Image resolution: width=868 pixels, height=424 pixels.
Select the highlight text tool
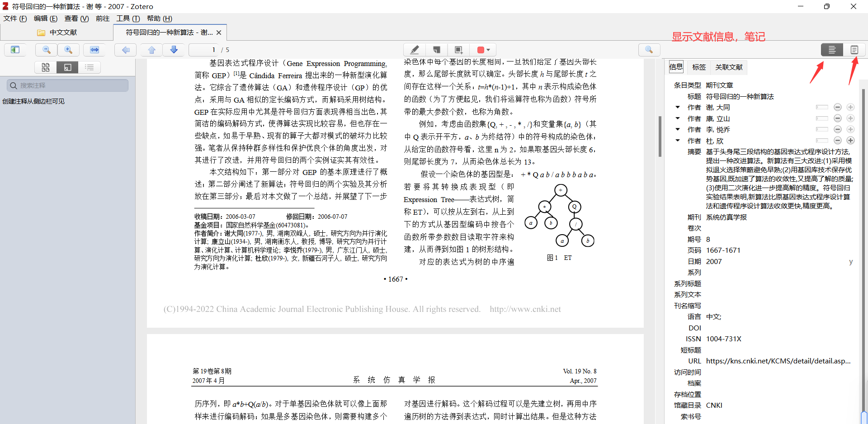pos(414,50)
